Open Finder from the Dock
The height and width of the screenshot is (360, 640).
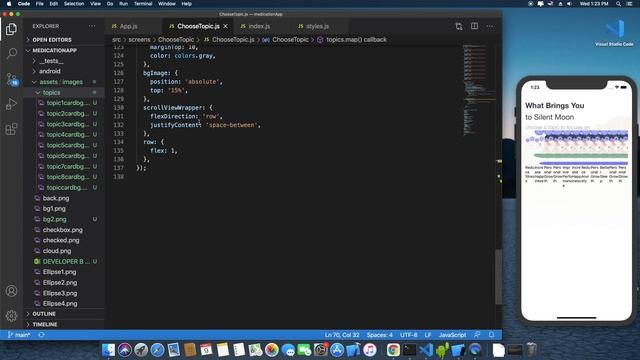pos(109,350)
